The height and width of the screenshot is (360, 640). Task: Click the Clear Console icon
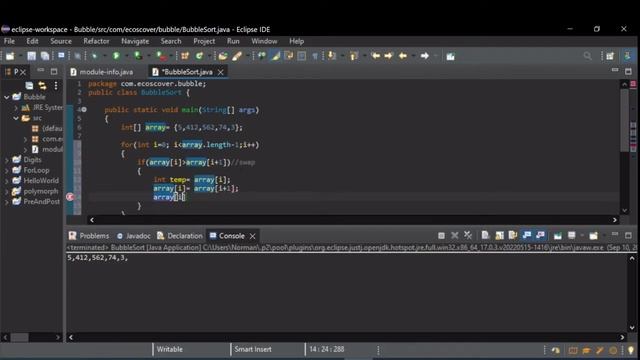485,236
